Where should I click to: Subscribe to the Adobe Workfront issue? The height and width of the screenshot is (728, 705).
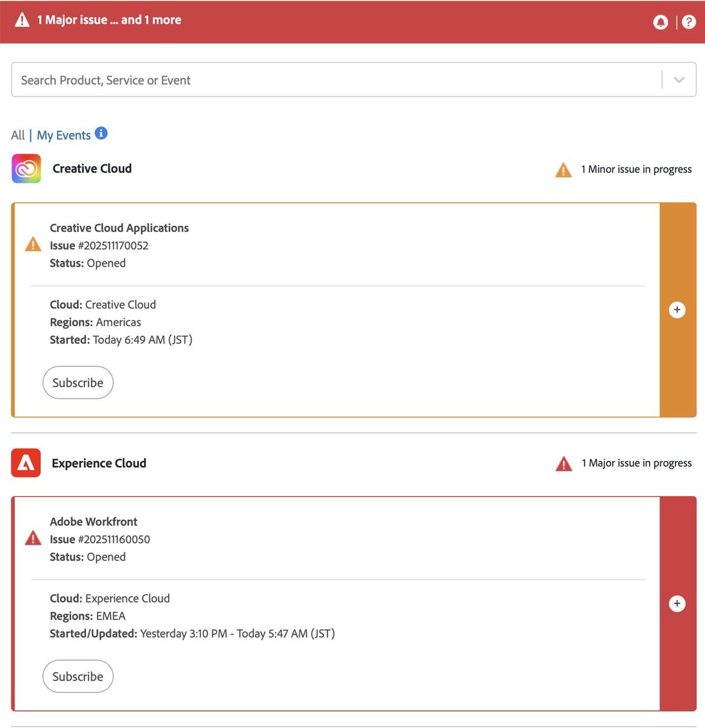point(78,676)
